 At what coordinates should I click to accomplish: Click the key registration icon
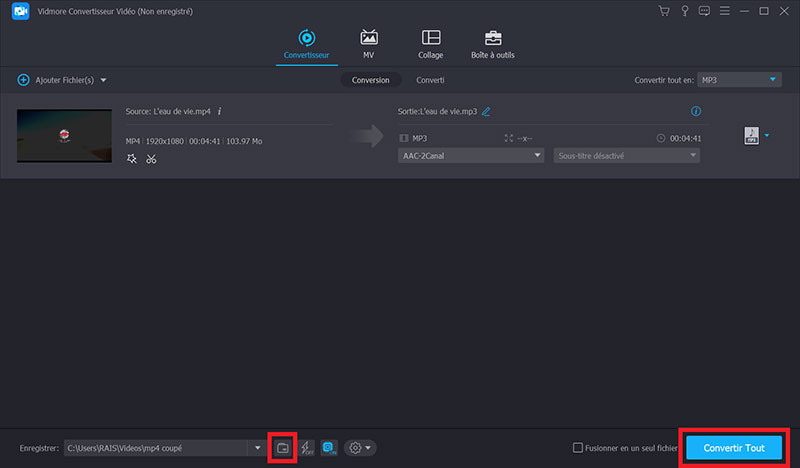683,11
